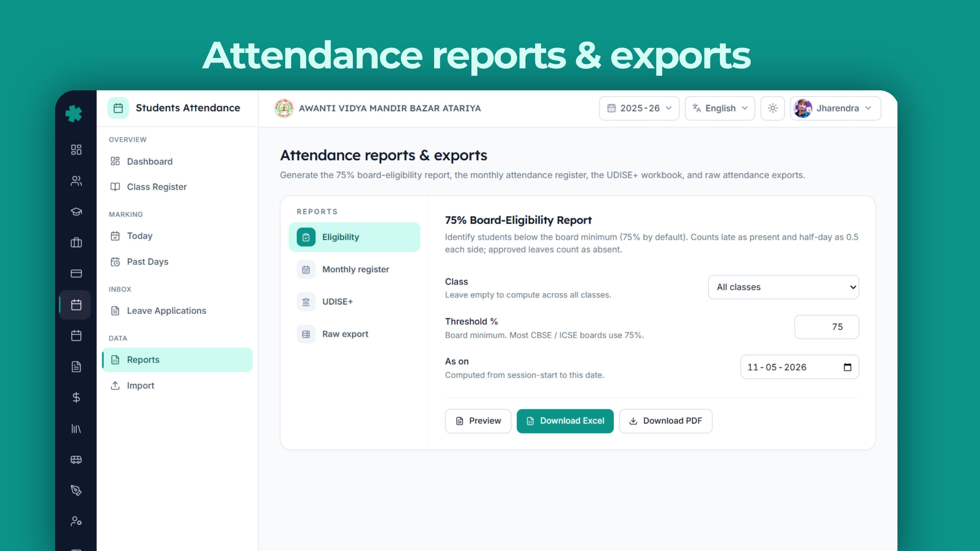This screenshot has width=980, height=551.
Task: Click the Students Attendance calendar badge icon
Action: [118, 108]
